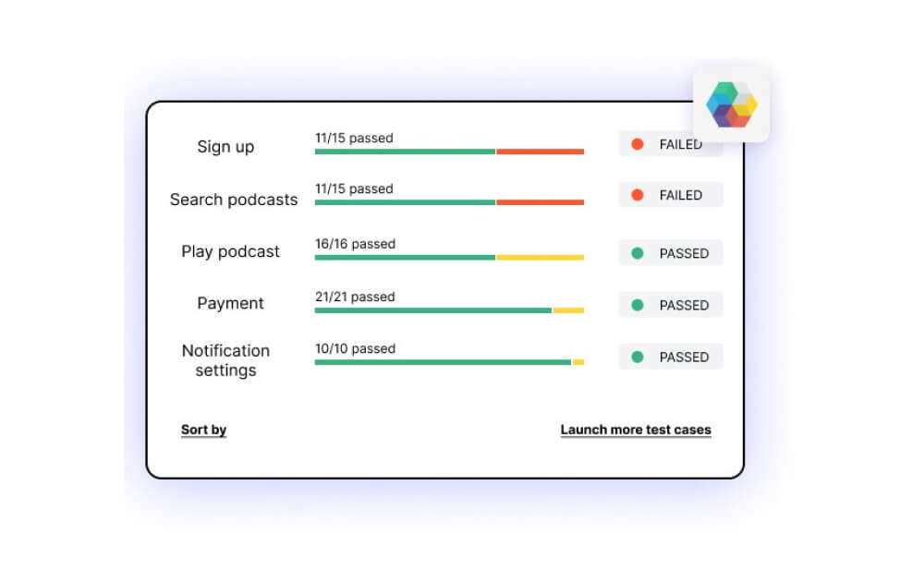
Task: Click the green segment of Notification settings bar
Action: click(443, 362)
